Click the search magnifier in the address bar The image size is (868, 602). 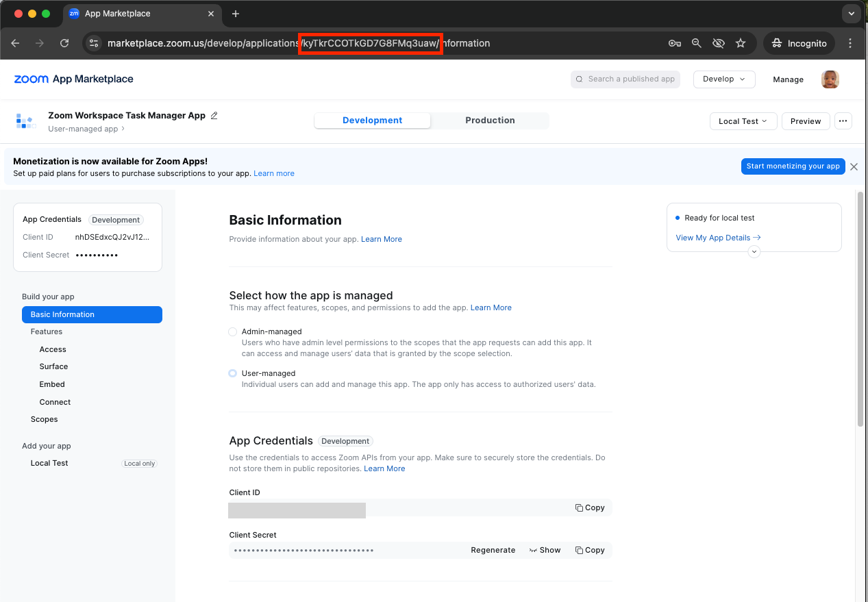[x=696, y=42]
